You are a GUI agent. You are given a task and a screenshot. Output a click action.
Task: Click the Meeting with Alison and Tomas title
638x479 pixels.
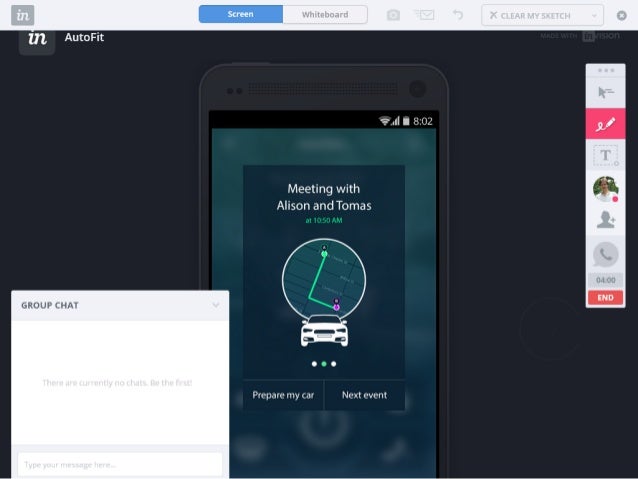324,197
